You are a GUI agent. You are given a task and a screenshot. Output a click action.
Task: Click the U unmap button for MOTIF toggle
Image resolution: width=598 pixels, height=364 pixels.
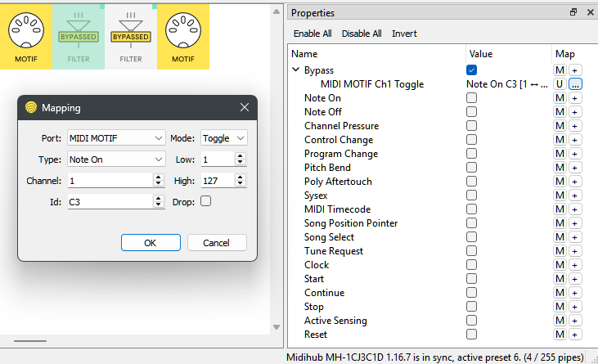tap(560, 84)
